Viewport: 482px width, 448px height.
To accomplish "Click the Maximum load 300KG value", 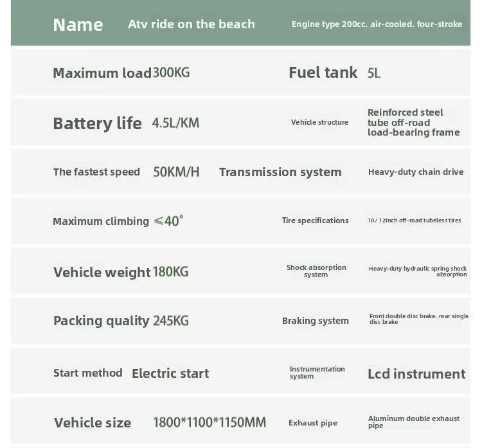I will 171,73.
